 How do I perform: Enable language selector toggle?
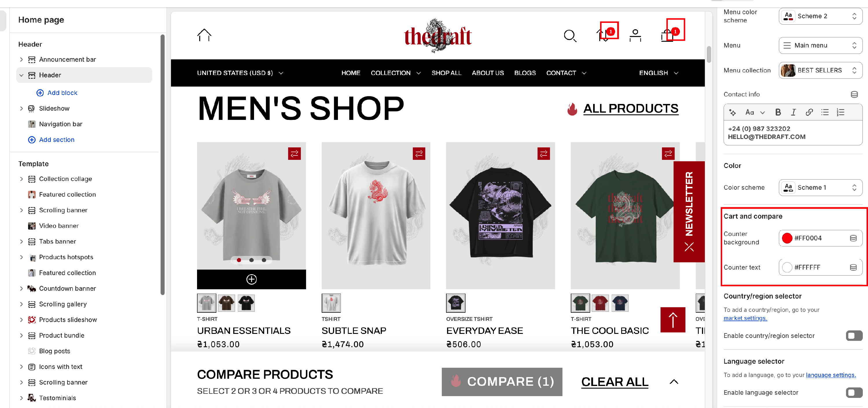854,392
